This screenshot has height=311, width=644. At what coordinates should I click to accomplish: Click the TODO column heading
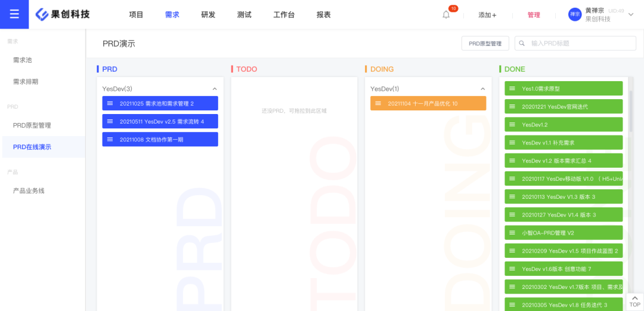click(246, 69)
